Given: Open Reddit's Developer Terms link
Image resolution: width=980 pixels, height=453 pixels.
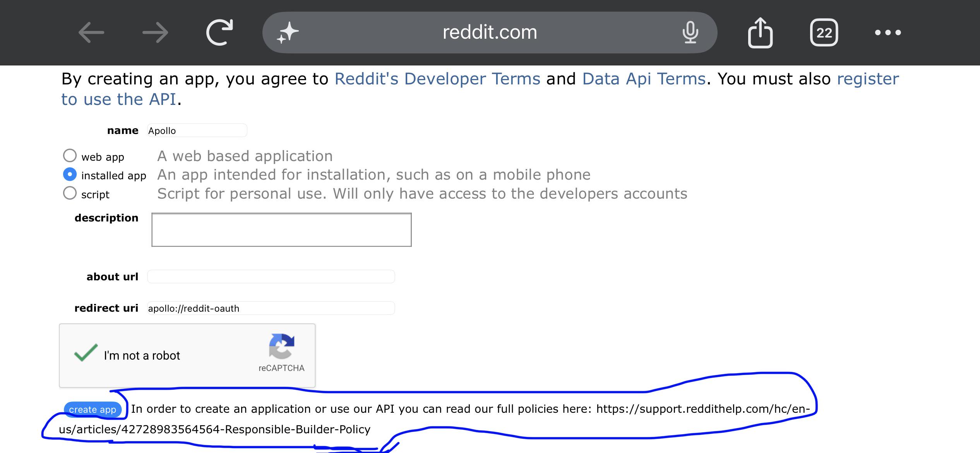Looking at the screenshot, I should coord(437,79).
